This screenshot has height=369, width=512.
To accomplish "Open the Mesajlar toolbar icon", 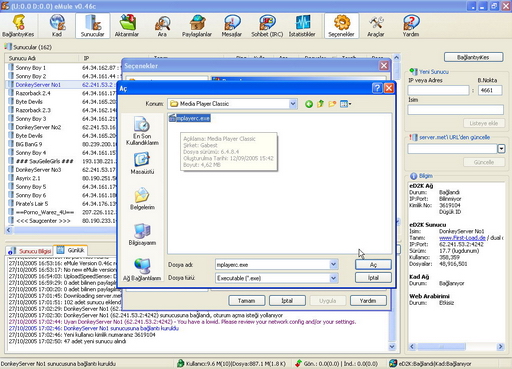I will pos(232,26).
